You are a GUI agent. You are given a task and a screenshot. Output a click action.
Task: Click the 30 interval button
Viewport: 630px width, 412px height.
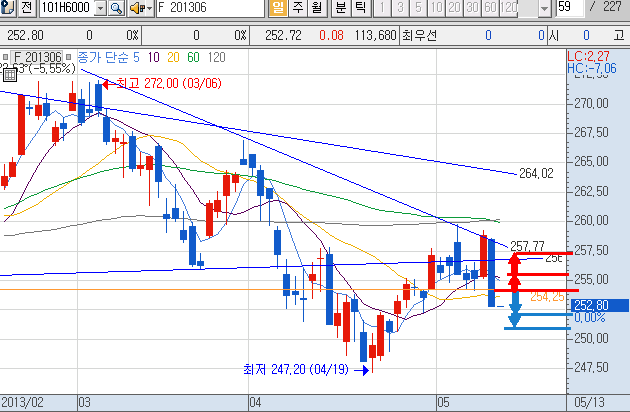[x=471, y=8]
